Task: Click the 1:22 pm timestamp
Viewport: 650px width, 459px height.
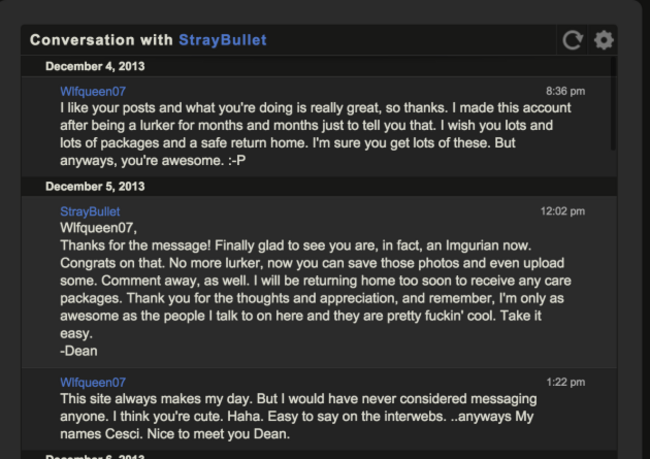Action: 565,382
